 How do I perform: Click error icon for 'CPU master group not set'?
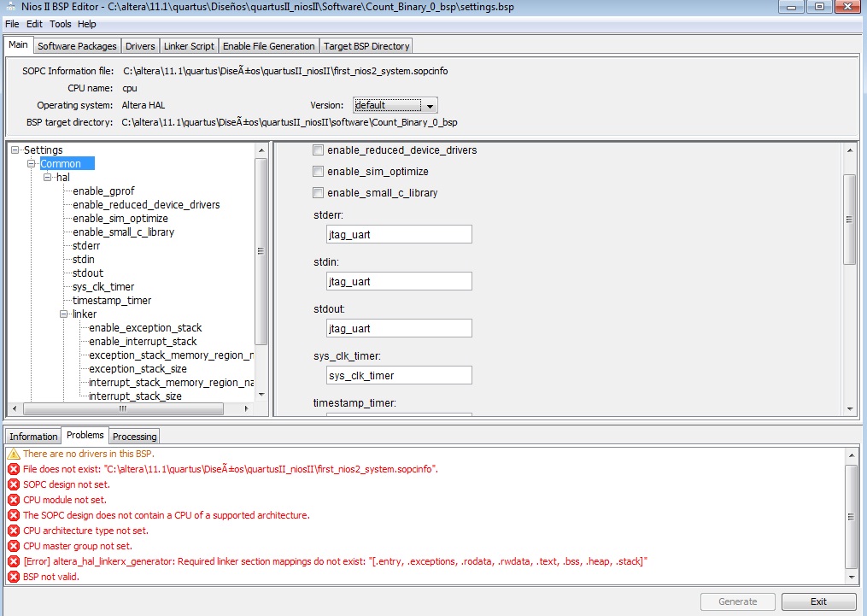(x=14, y=547)
